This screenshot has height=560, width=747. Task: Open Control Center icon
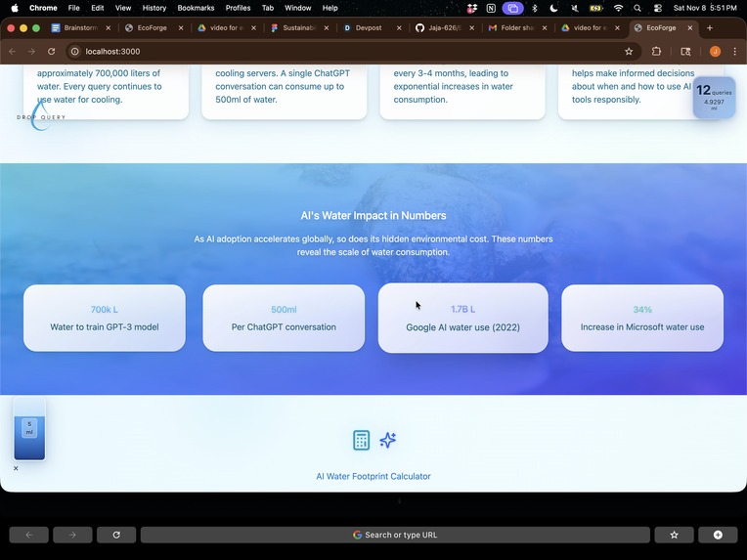(658, 8)
